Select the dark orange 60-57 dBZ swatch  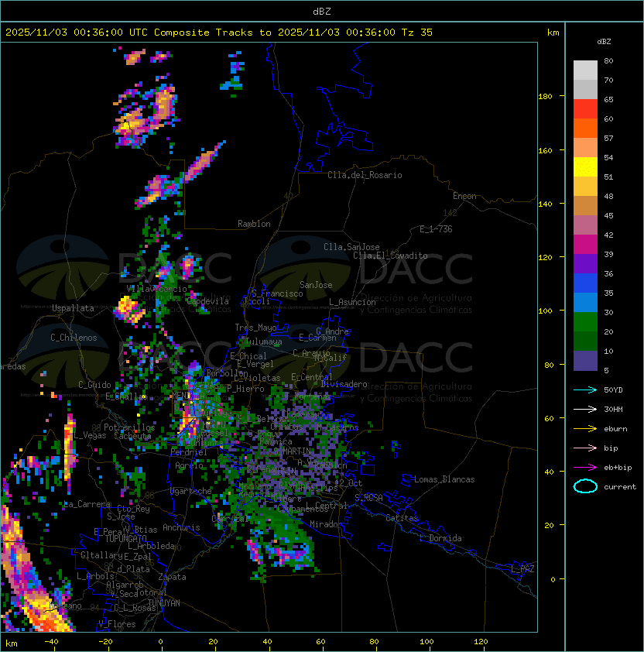click(585, 128)
